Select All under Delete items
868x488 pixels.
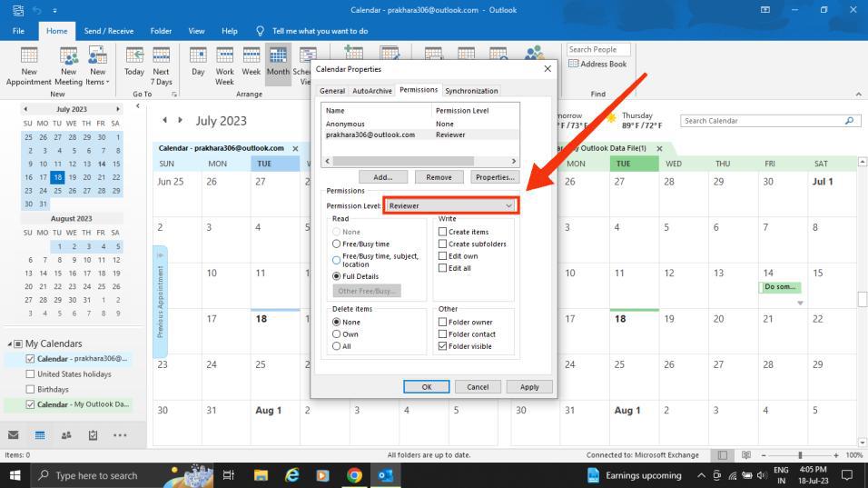pos(336,346)
